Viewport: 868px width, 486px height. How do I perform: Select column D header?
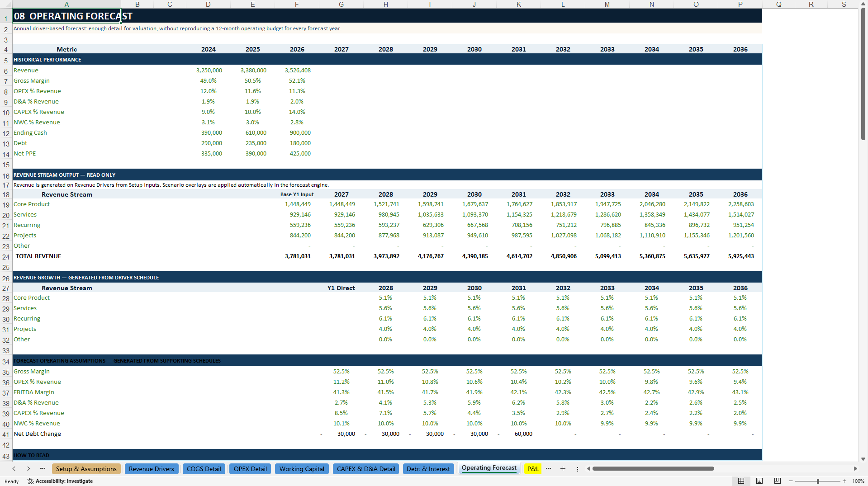click(x=208, y=4)
